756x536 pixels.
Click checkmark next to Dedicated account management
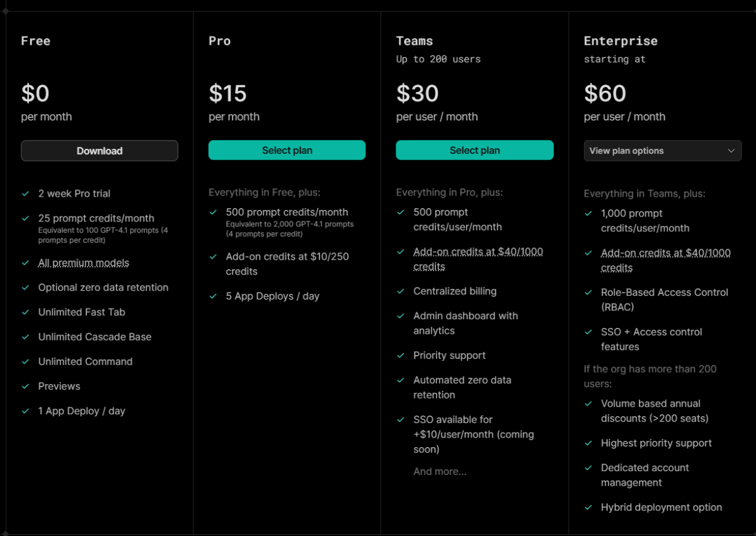click(588, 468)
